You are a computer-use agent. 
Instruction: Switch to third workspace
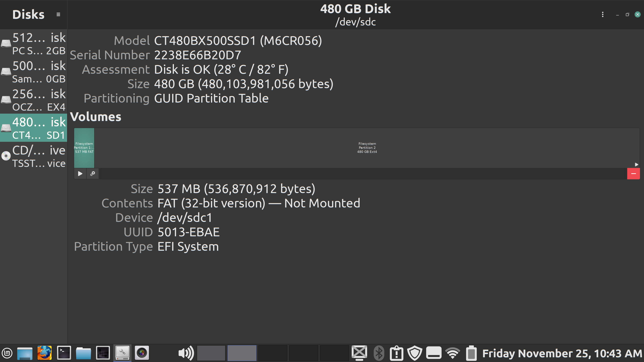click(x=273, y=353)
